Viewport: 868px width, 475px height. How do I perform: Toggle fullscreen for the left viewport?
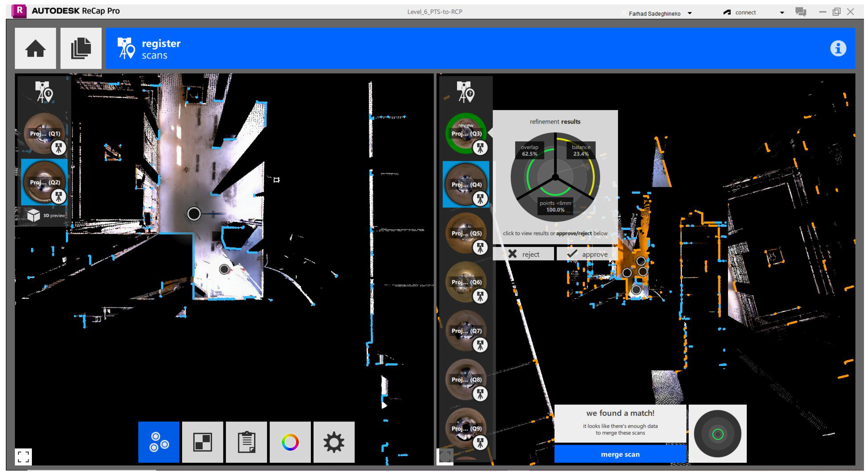tap(23, 457)
